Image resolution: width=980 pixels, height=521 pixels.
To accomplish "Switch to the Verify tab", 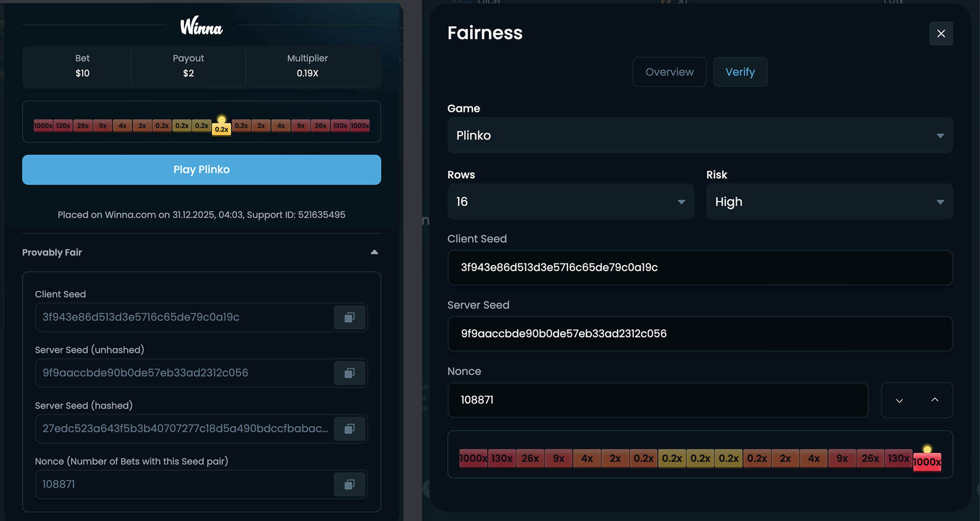I will pyautogui.click(x=740, y=72).
